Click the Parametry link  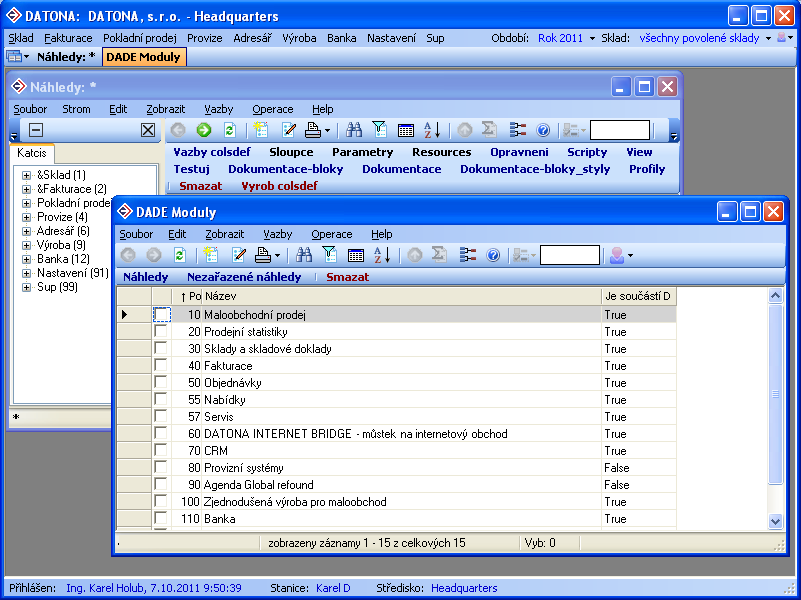click(x=362, y=152)
